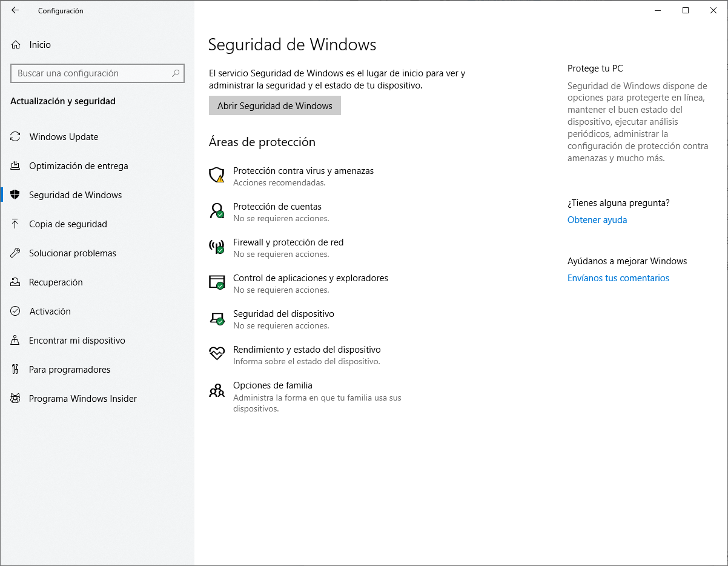Image resolution: width=728 pixels, height=566 pixels.
Task: Open Protección de cuentas shield icon
Action: point(216,211)
